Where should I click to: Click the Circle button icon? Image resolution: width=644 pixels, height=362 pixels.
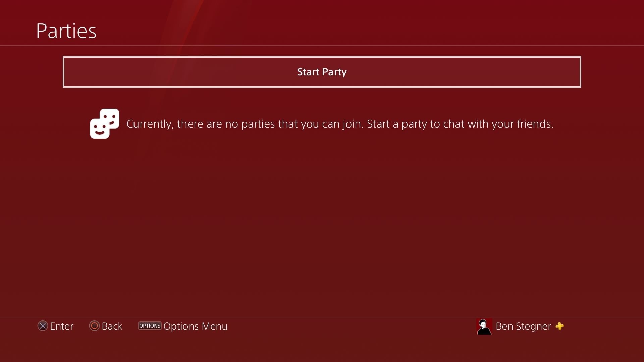coord(94,326)
